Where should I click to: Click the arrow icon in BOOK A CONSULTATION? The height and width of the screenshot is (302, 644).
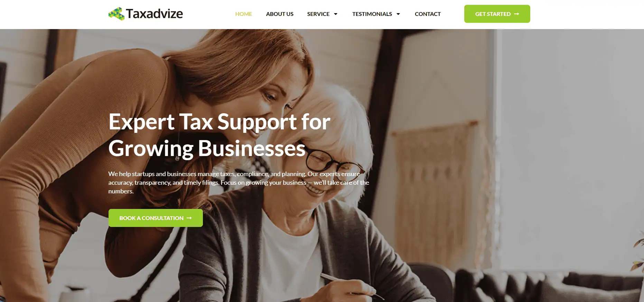189,218
